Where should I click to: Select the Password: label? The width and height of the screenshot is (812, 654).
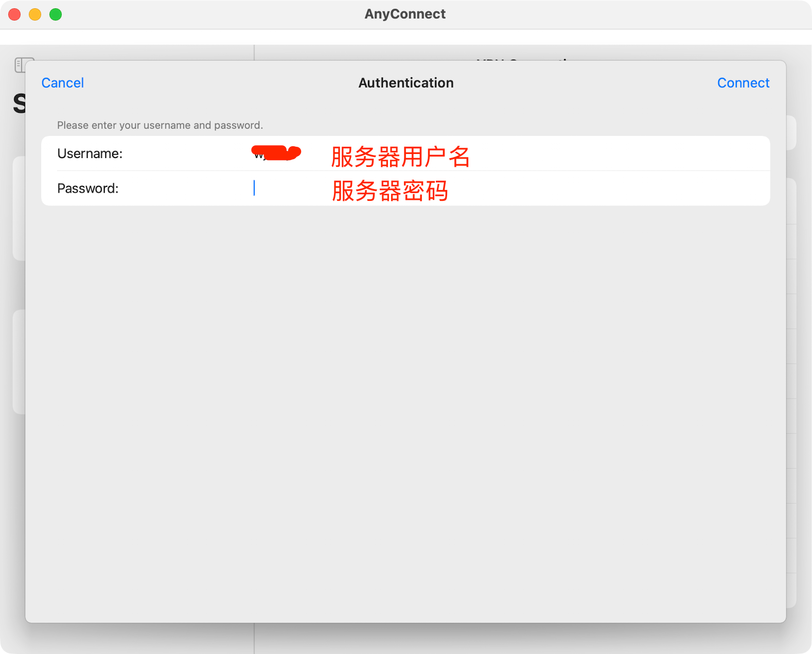[x=87, y=188]
